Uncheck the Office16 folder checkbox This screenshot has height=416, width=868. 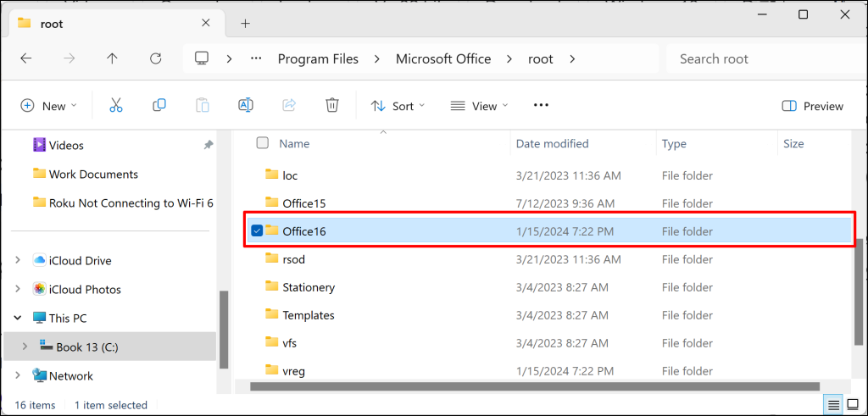pos(256,230)
